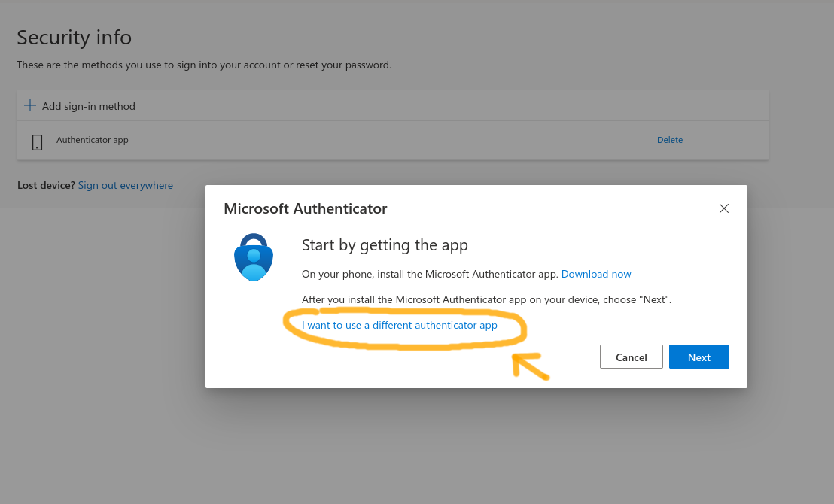Click the Lost device? text
Screen dimensions: 834x504
(x=46, y=185)
